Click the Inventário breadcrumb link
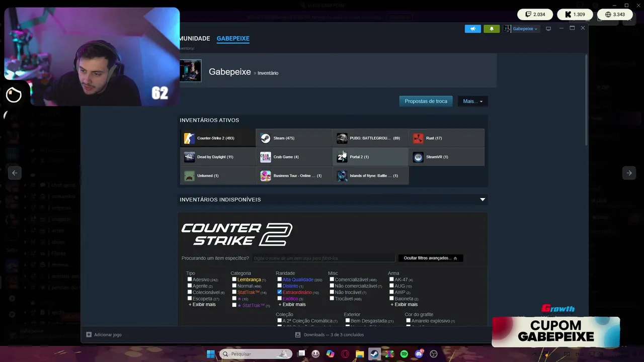The width and height of the screenshot is (644, 362). (x=268, y=73)
